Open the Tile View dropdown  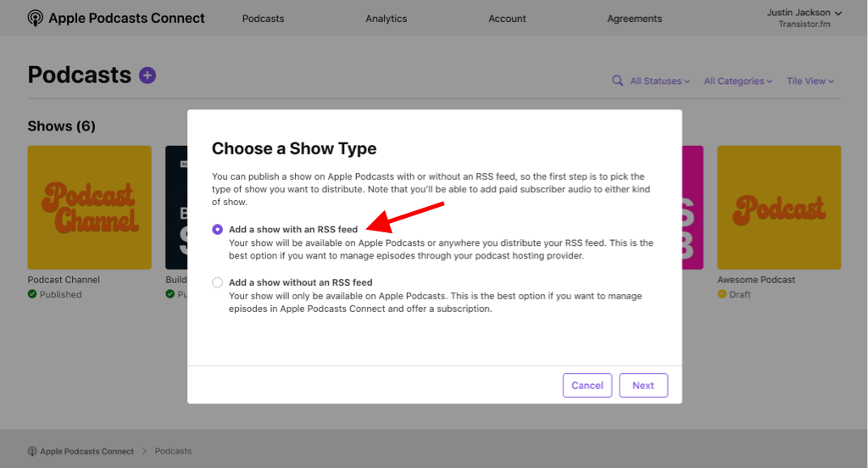(810, 81)
